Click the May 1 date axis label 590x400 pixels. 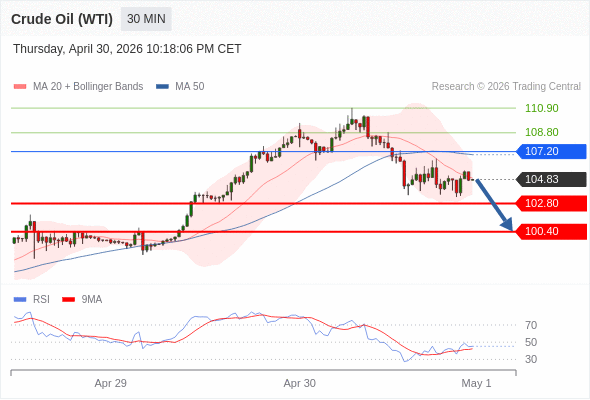(476, 383)
